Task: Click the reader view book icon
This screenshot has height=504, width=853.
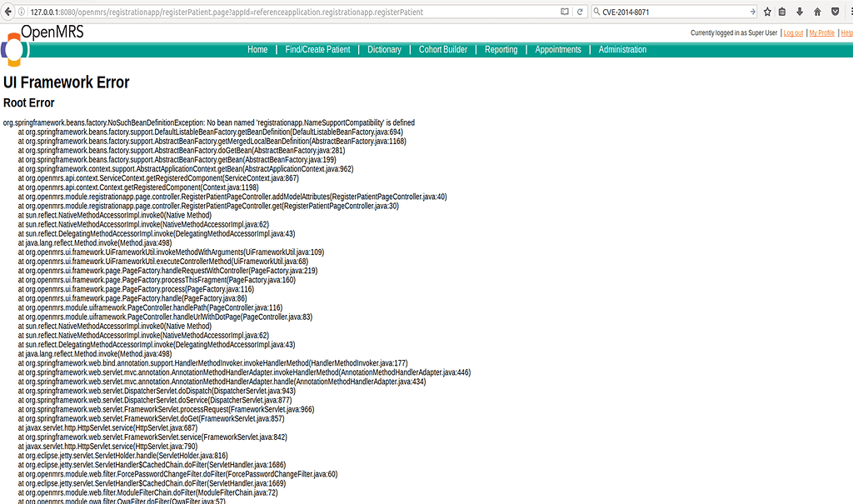Action: (565, 12)
